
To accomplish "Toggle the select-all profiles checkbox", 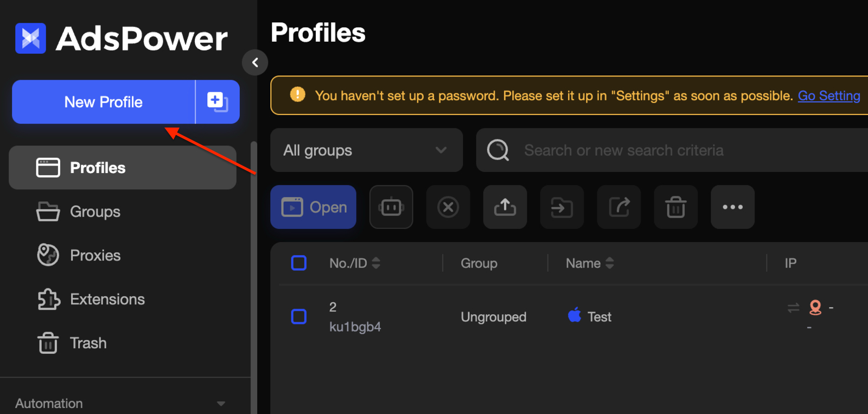I will click(299, 263).
